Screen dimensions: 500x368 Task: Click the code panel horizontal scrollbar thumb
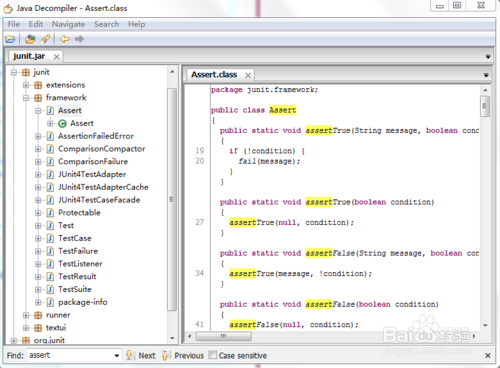pyautogui.click(x=224, y=336)
